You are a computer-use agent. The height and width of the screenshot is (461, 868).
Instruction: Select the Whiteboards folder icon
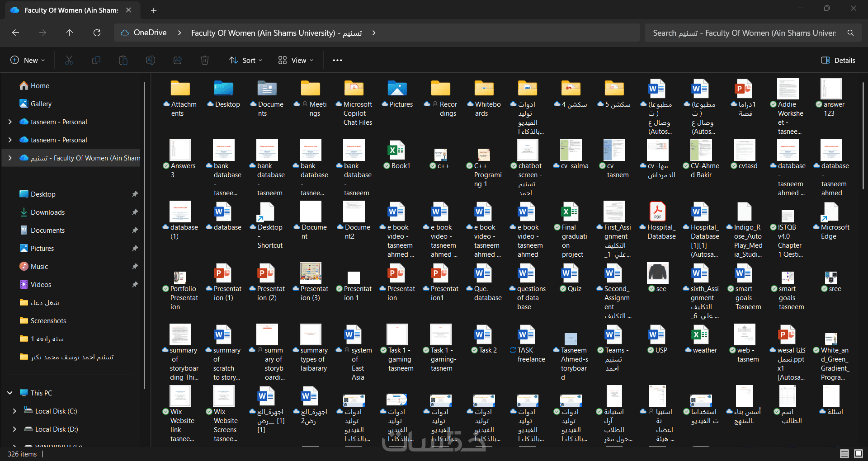tap(484, 89)
